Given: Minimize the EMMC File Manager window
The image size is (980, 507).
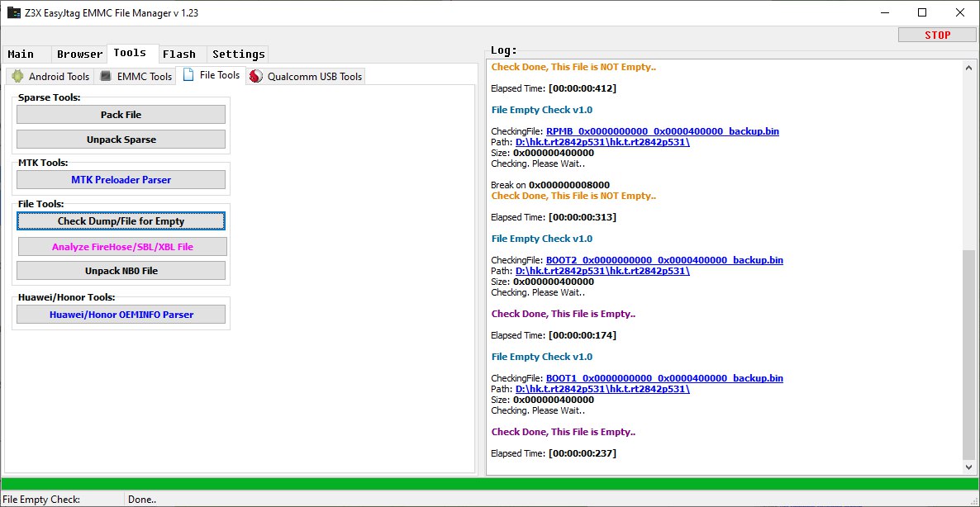Looking at the screenshot, I should (884, 12).
